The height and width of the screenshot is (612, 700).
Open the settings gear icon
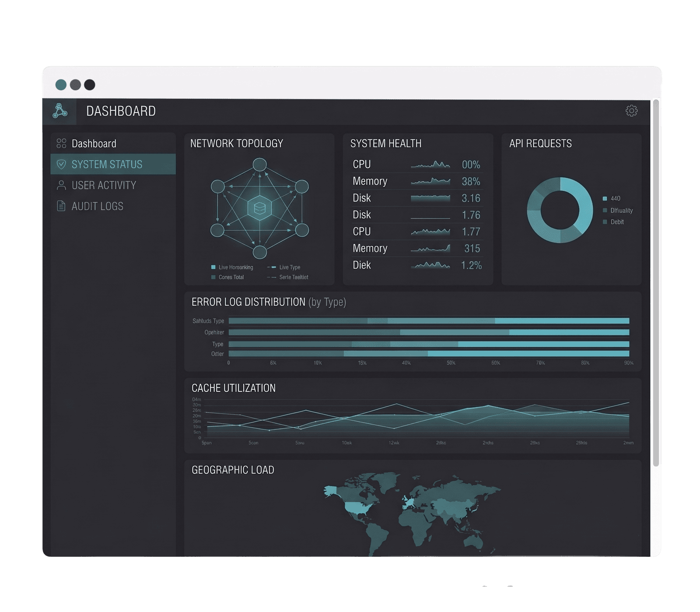point(631,111)
